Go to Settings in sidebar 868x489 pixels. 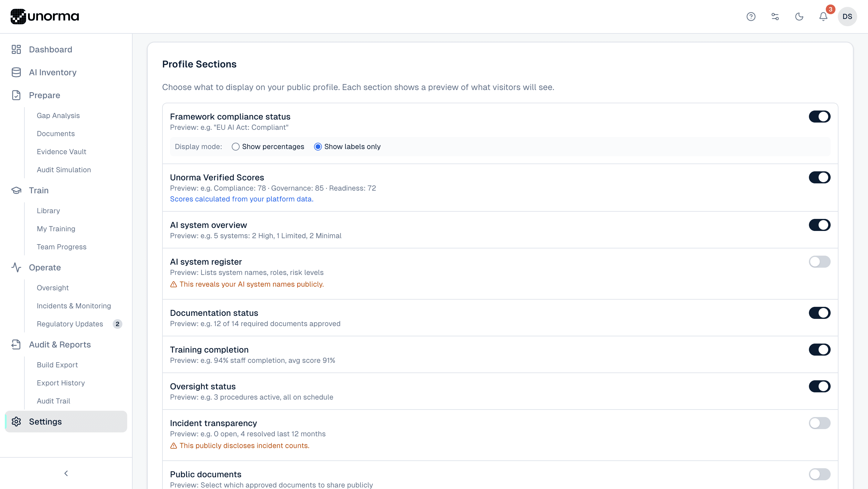(66, 422)
